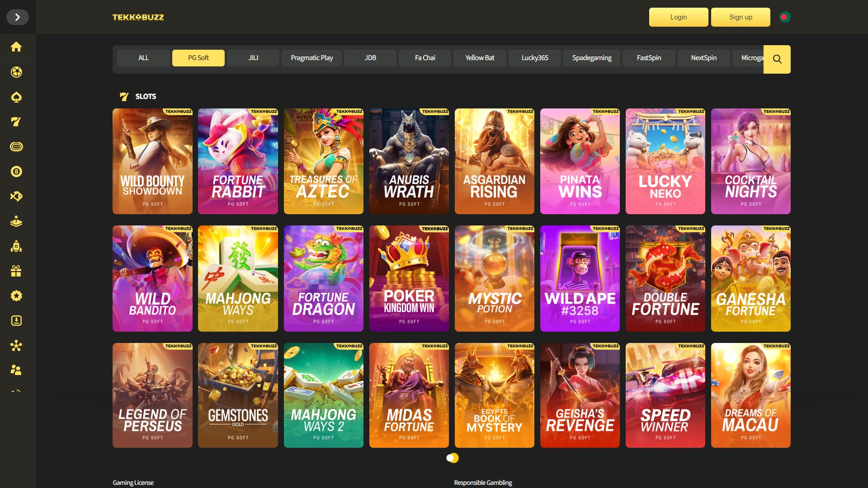
Task: Open Legend of Perseus game
Action: (x=152, y=395)
